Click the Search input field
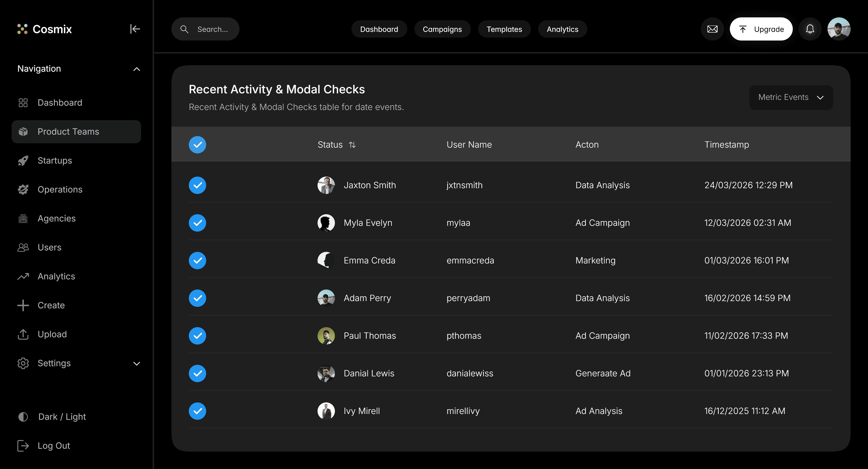Screen dimensions: 868x469 212,29
